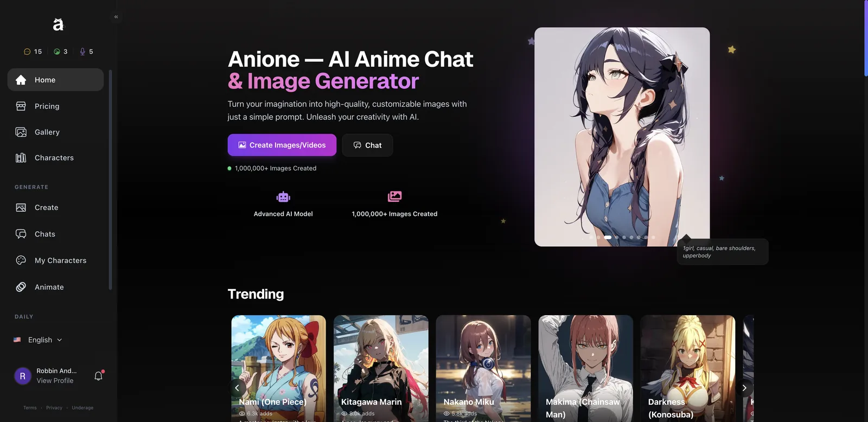Viewport: 868px width, 422px height.
Task: Open My Characters in sidebar
Action: (x=55, y=260)
